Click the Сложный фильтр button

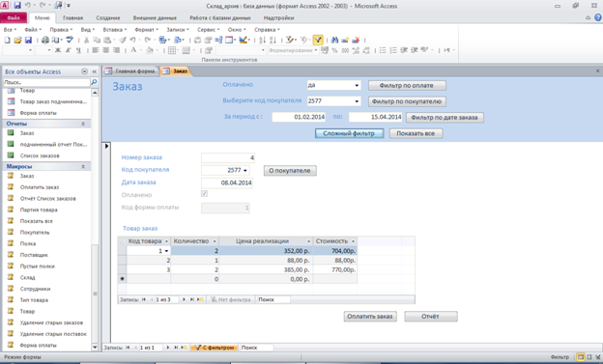click(349, 133)
